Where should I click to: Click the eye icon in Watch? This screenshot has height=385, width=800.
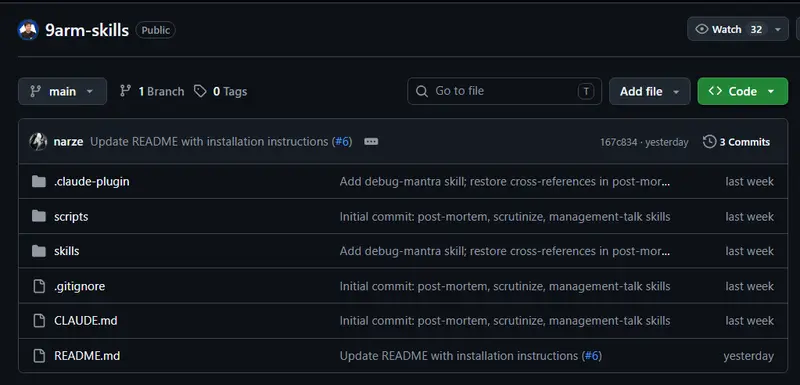point(702,30)
